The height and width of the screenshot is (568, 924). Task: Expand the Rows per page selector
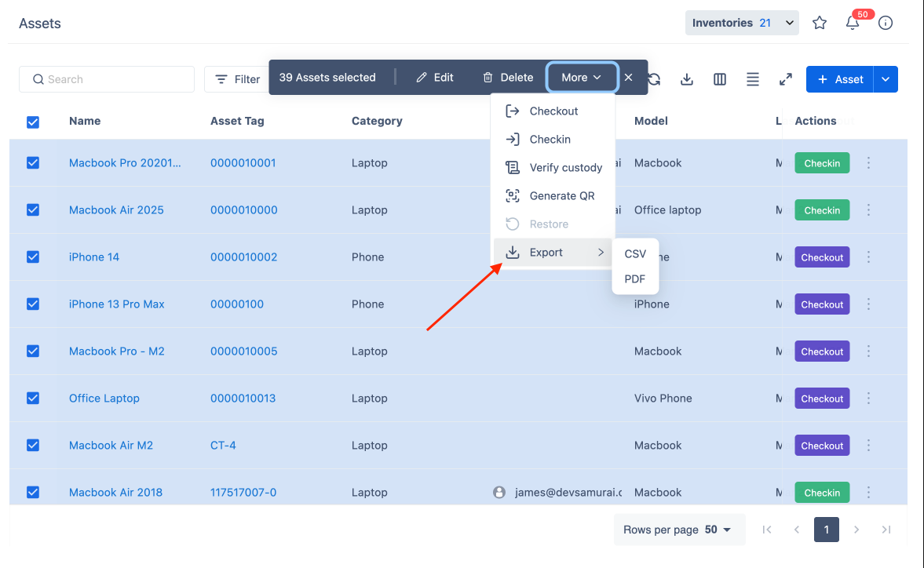tap(677, 530)
